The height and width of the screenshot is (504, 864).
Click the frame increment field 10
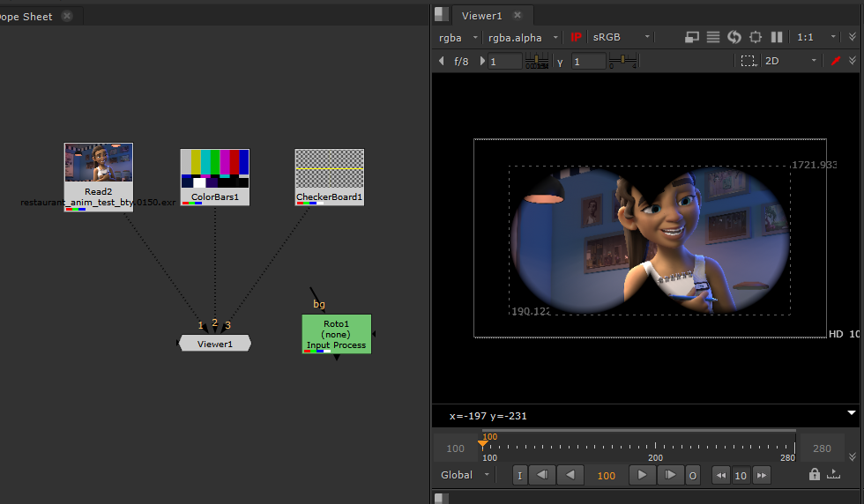point(741,475)
